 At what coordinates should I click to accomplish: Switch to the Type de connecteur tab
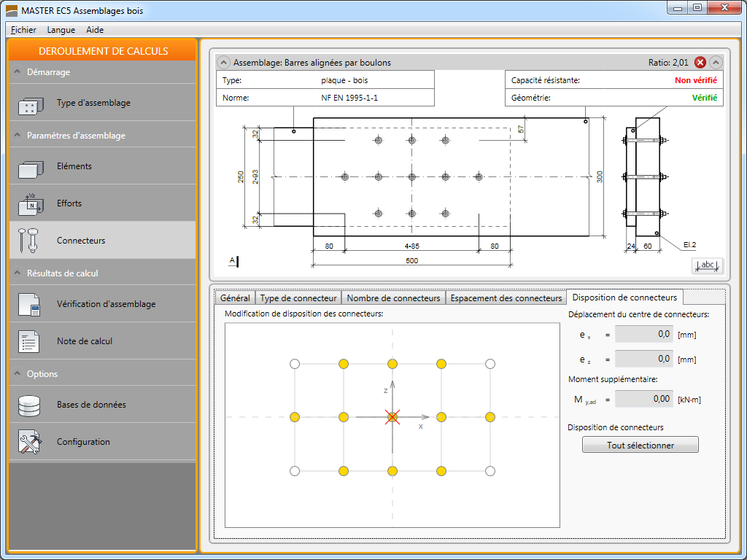pyautogui.click(x=298, y=298)
